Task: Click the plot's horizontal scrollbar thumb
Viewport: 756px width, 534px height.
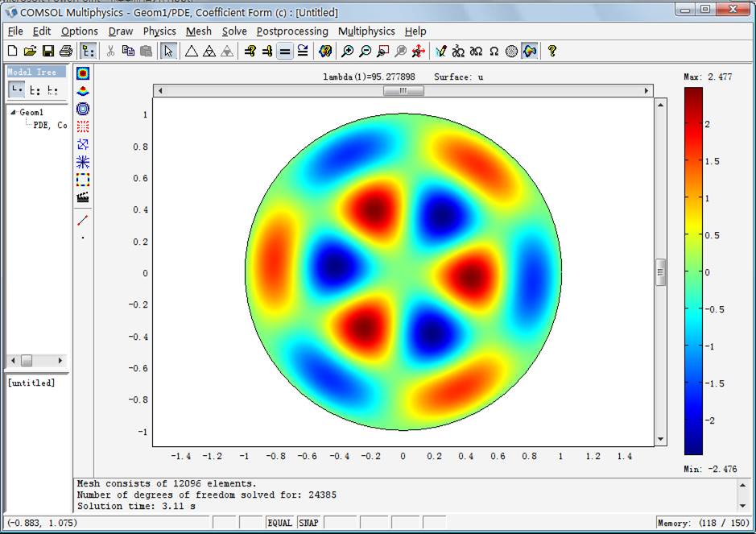Action: [403, 91]
